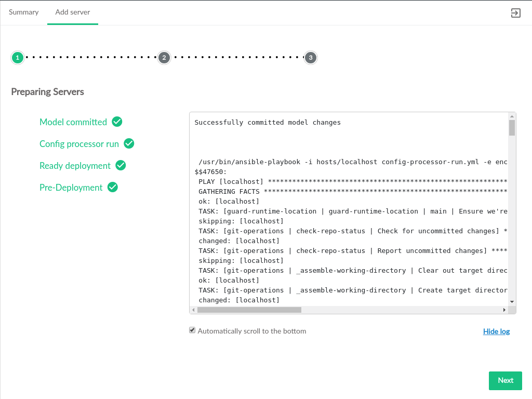The width and height of the screenshot is (532, 399).
Task: Click the Pre-Deployment checkmark icon
Action: (x=113, y=187)
